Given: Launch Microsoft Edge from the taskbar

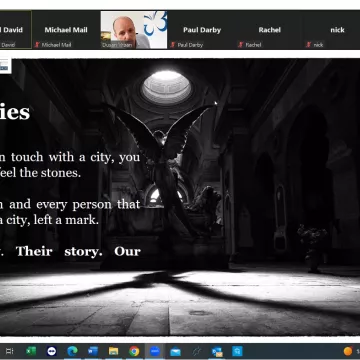Looking at the screenshot, I should 72,351.
